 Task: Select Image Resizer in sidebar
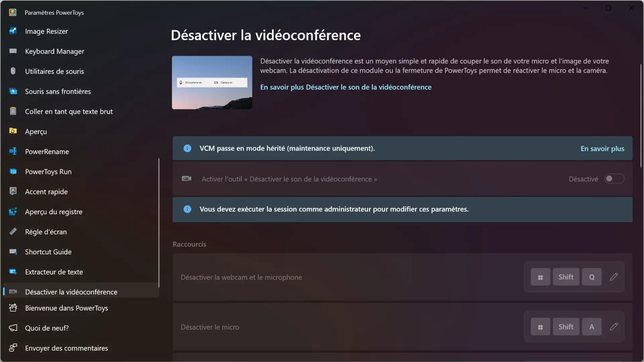(46, 31)
